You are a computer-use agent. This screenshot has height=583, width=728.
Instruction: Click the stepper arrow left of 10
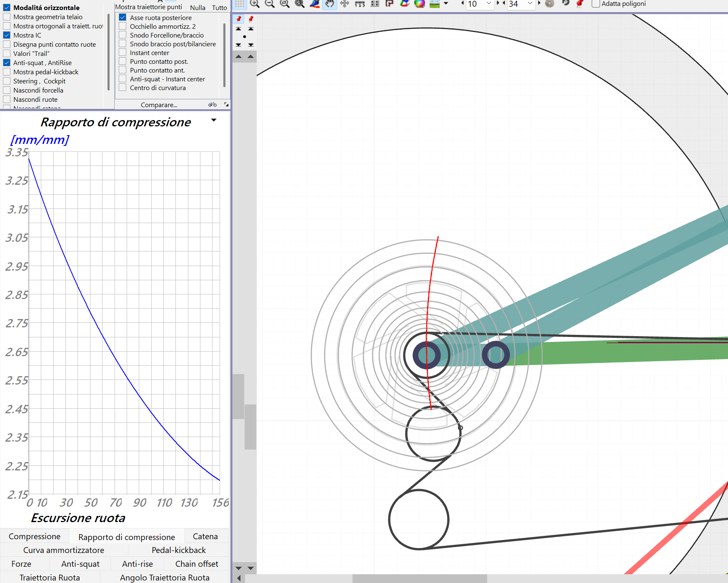[x=462, y=3]
